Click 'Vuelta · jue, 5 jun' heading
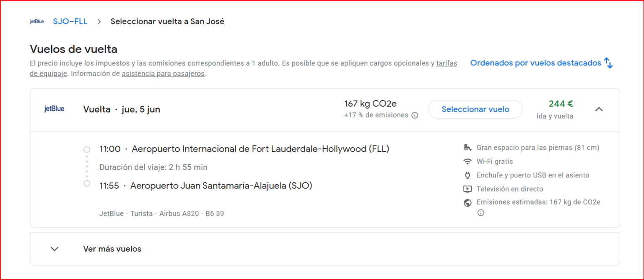 (x=122, y=110)
